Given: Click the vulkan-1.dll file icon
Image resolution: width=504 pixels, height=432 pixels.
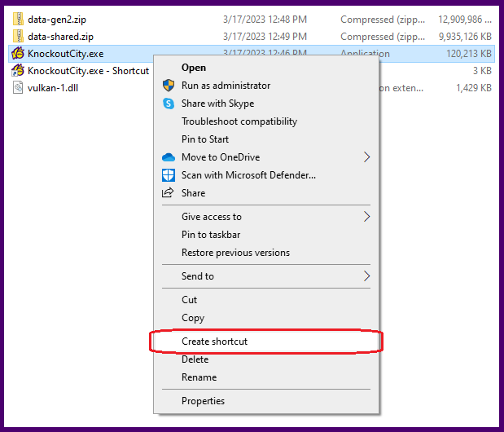Looking at the screenshot, I should click(20, 87).
